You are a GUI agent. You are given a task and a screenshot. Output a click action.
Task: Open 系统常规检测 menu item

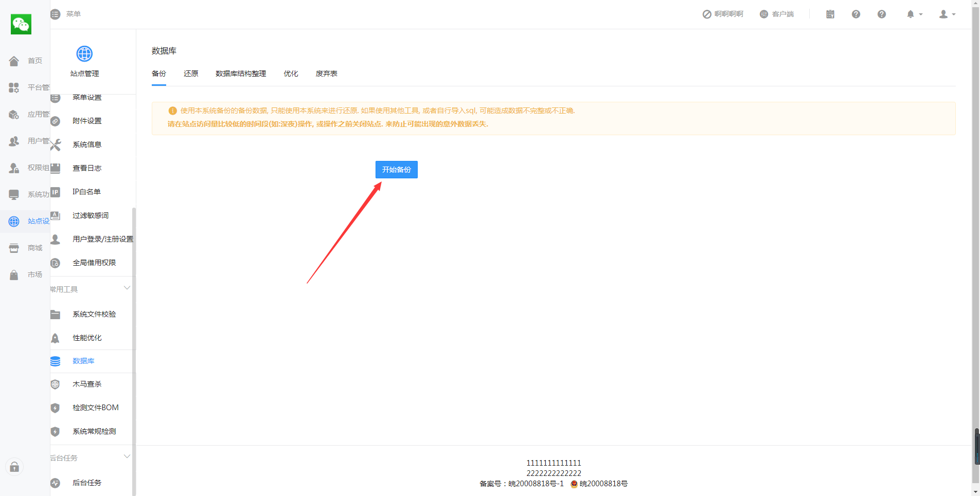point(93,431)
